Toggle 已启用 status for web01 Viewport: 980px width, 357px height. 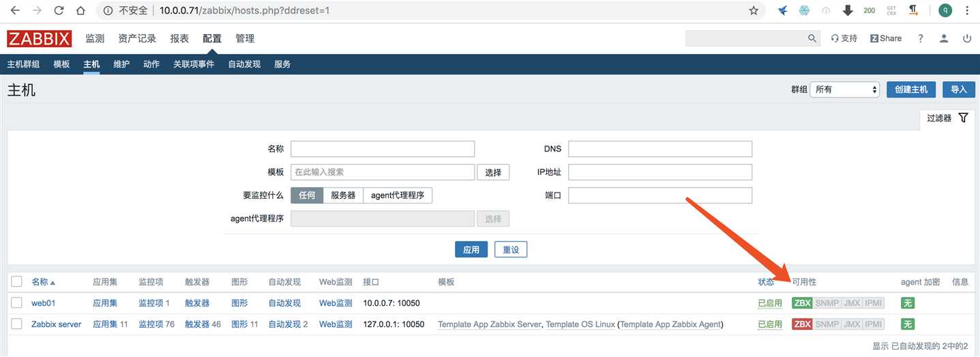770,303
